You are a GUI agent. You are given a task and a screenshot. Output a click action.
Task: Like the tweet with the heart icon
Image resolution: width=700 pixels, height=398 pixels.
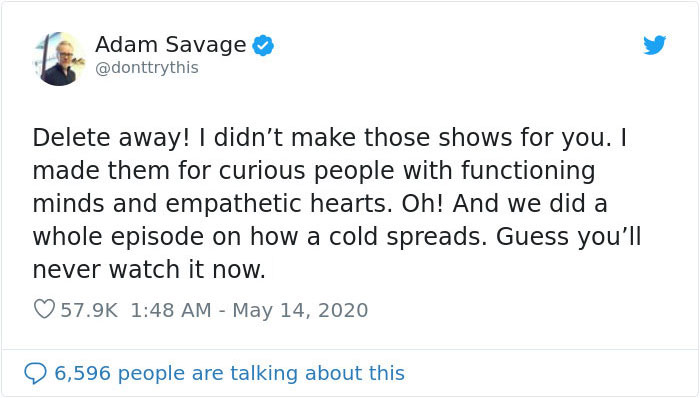[44, 309]
